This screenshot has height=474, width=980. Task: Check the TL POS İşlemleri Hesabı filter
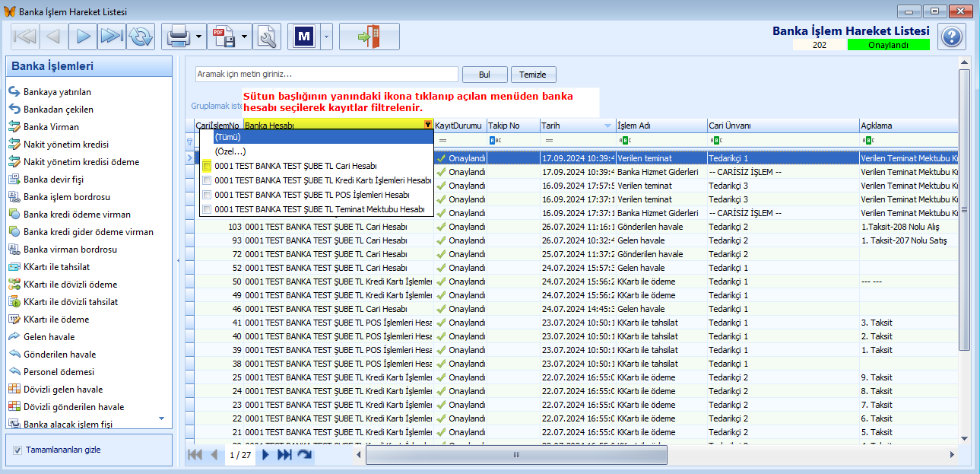207,195
